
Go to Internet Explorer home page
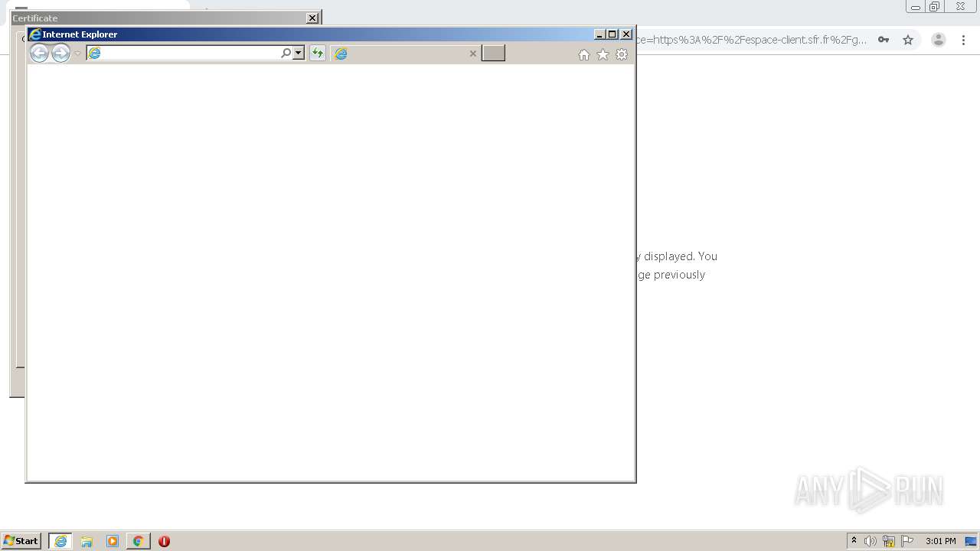pos(584,54)
